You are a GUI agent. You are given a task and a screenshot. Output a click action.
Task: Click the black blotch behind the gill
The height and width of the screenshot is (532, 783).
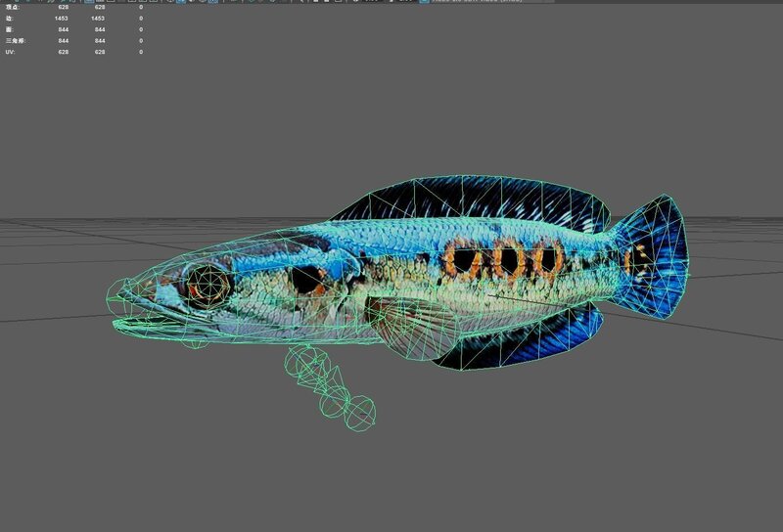308,279
